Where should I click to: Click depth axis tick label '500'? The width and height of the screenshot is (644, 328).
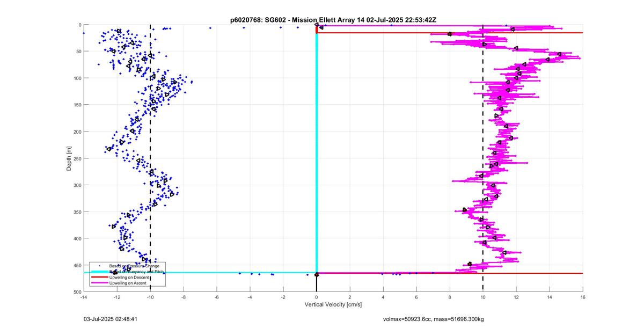pos(77,291)
